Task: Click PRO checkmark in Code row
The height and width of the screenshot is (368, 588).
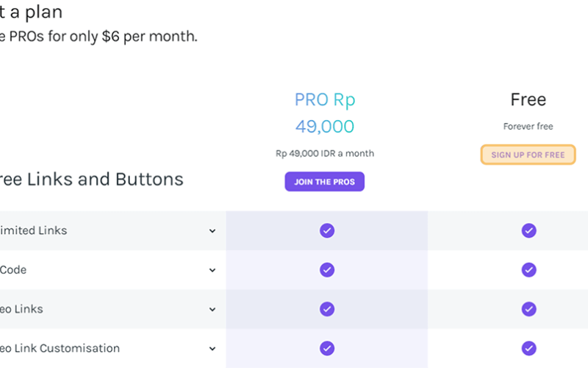Action: coord(326,269)
